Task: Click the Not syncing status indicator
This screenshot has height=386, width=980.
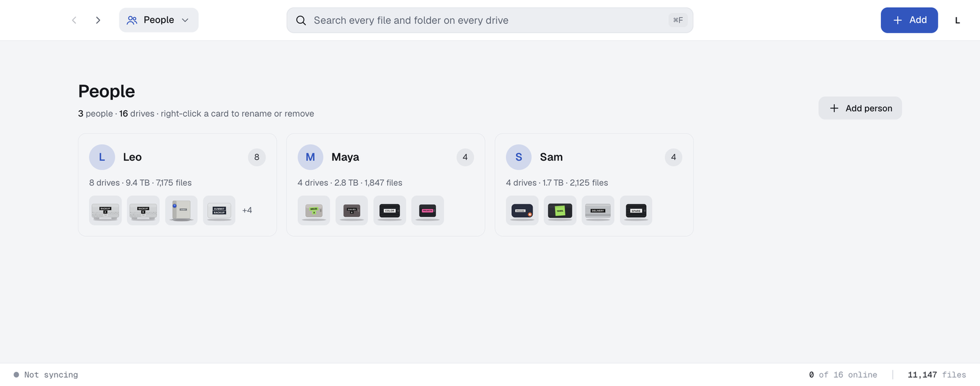Action: [x=46, y=374]
